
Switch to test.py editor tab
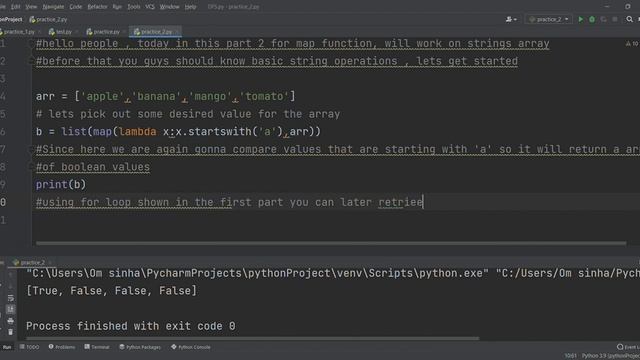[x=61, y=31]
